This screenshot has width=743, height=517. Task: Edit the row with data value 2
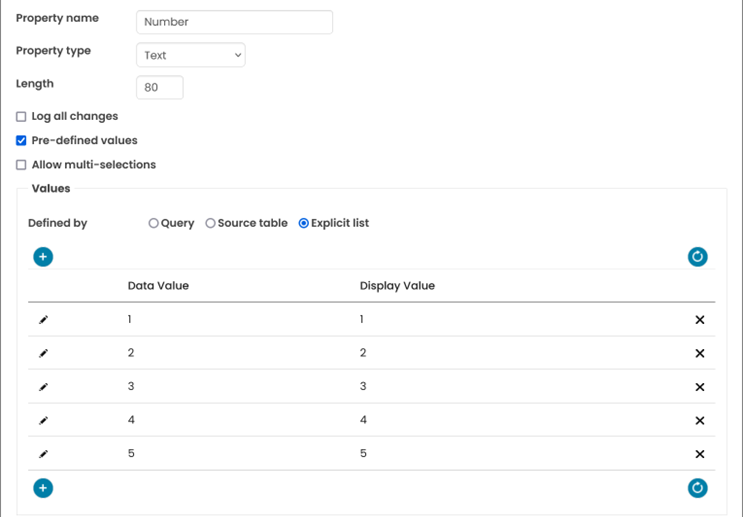point(43,354)
